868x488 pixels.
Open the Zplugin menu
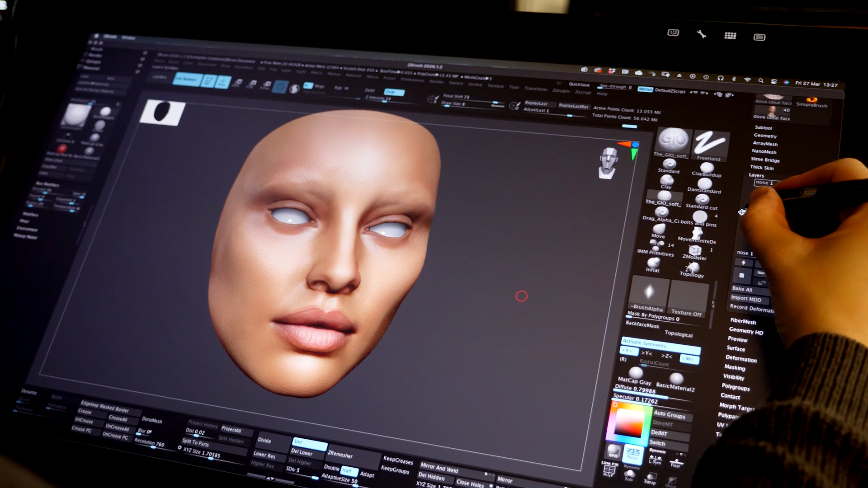tap(561, 91)
